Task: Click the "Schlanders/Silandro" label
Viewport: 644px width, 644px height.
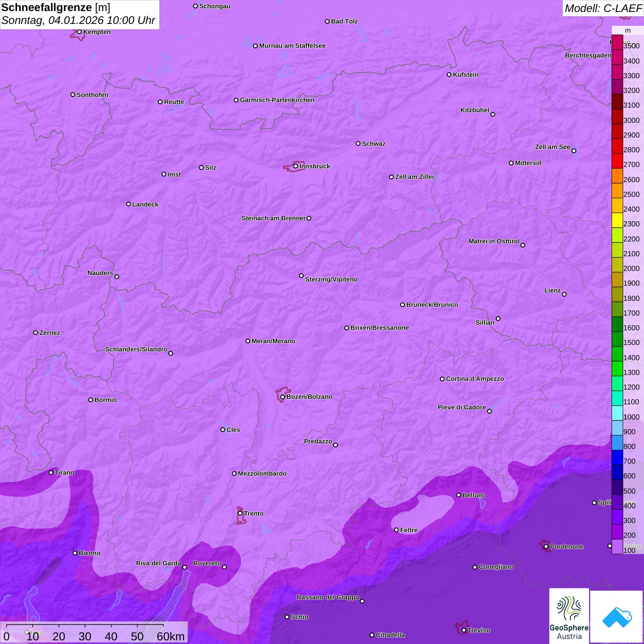Action: [136, 349]
